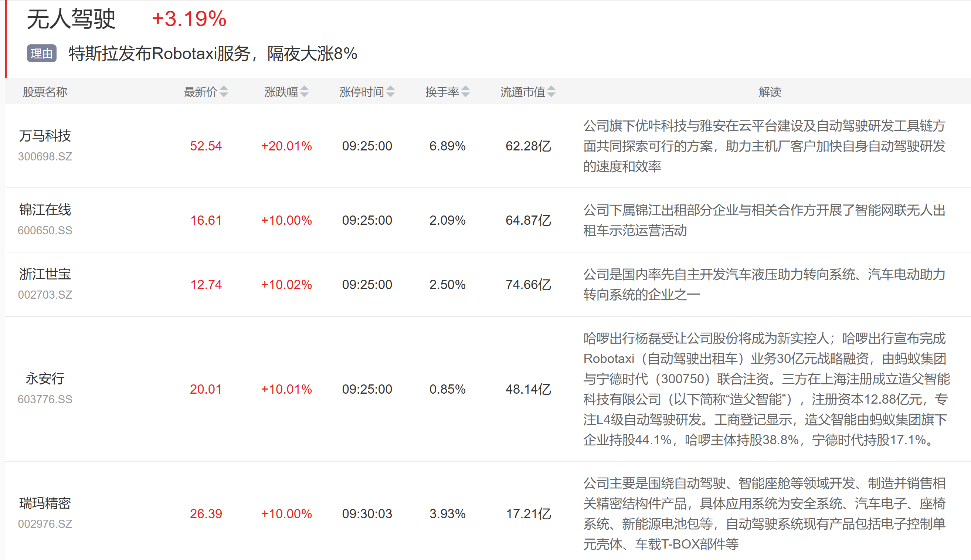This screenshot has width=971, height=560.
Task: Open stock 永安行
Action: pyautogui.click(x=45, y=379)
